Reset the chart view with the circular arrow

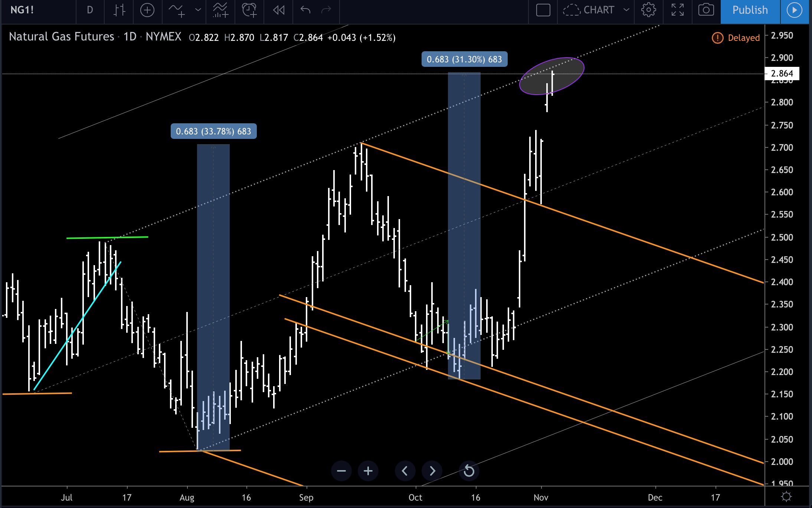pyautogui.click(x=469, y=471)
